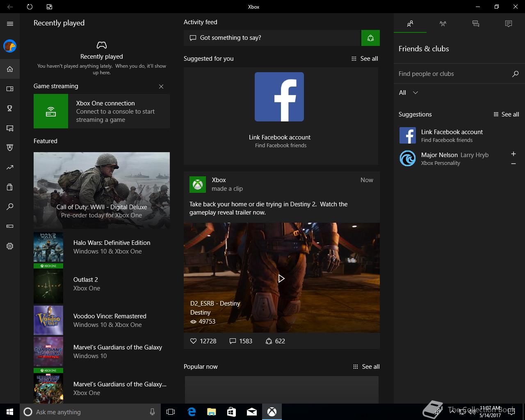Viewport: 525px width, 420px height.
Task: Click the Cortana 'Ask me anything' search box
Action: pos(90,412)
